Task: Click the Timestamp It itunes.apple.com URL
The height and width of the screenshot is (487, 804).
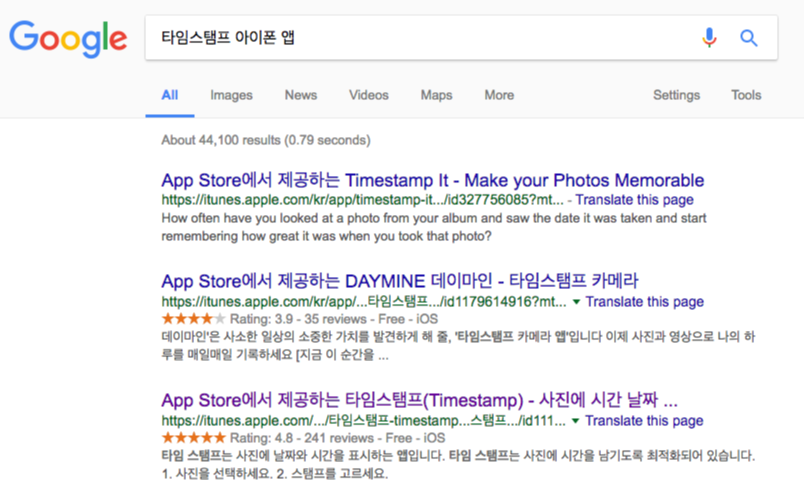Action: tap(363, 200)
